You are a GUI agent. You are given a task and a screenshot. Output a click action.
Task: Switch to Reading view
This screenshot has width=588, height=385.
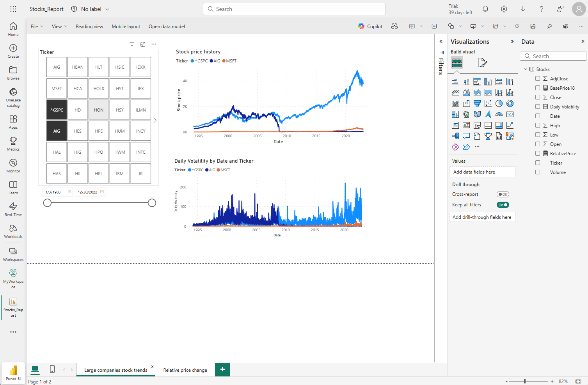coord(89,27)
